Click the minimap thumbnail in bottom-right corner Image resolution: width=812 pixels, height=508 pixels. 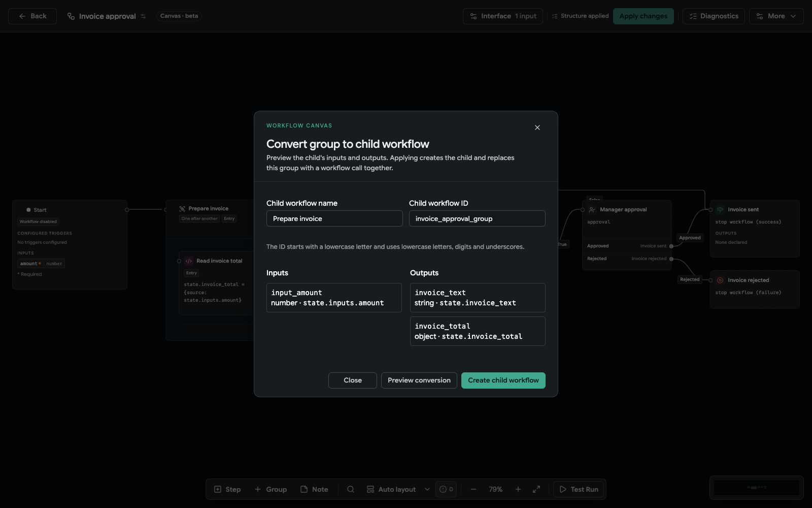pyautogui.click(x=757, y=488)
